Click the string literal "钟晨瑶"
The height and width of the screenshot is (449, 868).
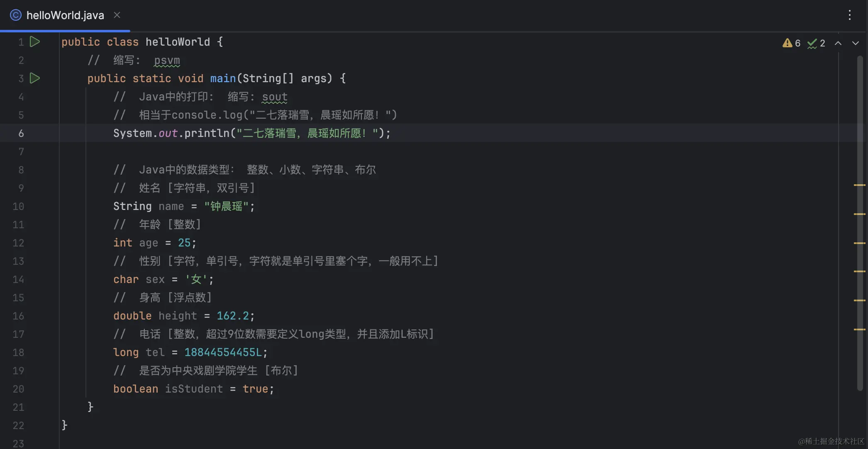(x=226, y=206)
